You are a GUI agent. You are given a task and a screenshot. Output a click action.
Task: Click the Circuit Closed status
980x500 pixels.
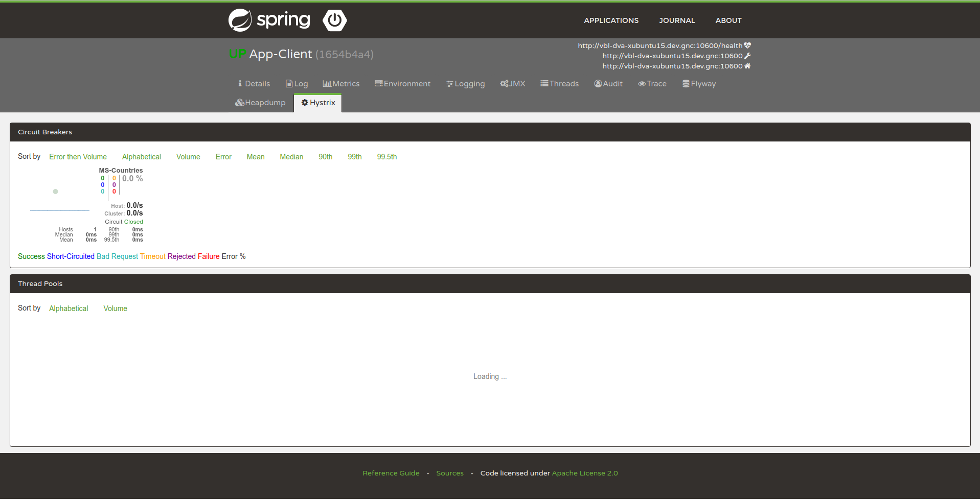tap(124, 222)
